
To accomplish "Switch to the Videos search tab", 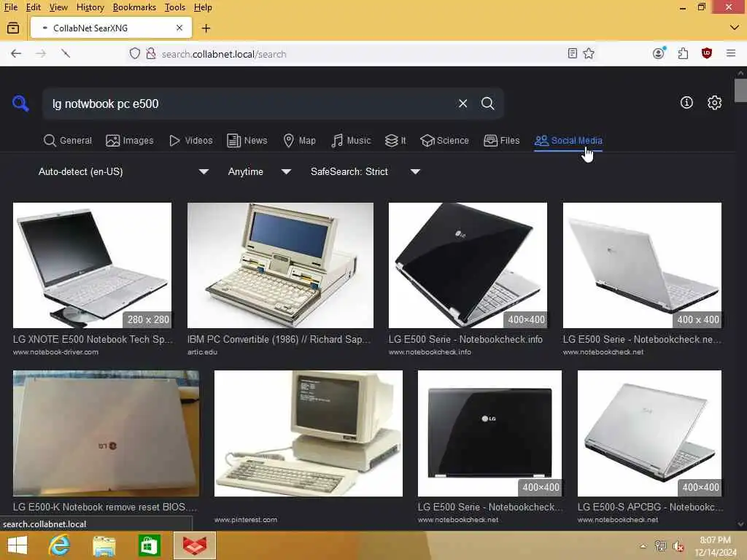I will pos(191,141).
